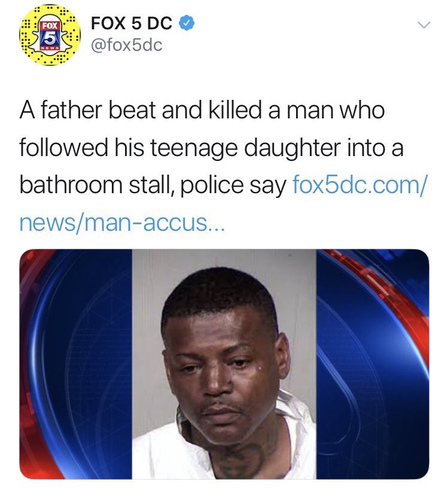Image resolution: width=448 pixels, height=491 pixels.
Task: Open the FOX 5 DC display name
Action: pyautogui.click(x=132, y=23)
